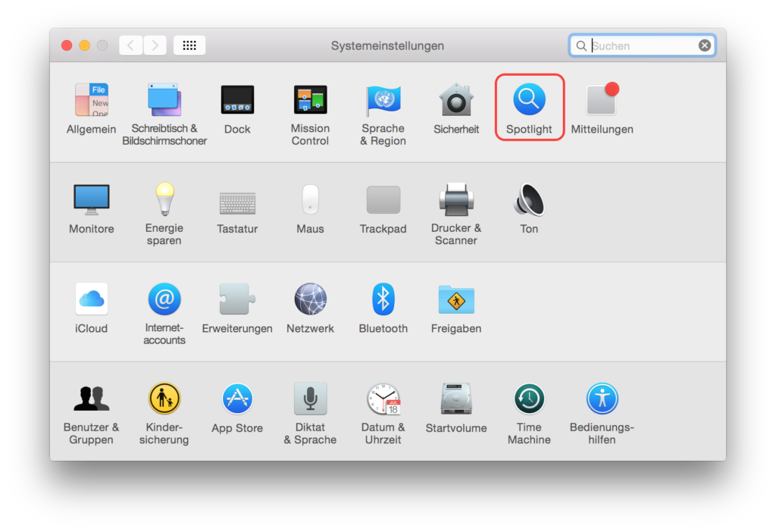Open Datum & Uhrzeit settings
The image size is (776, 532).
tap(383, 399)
